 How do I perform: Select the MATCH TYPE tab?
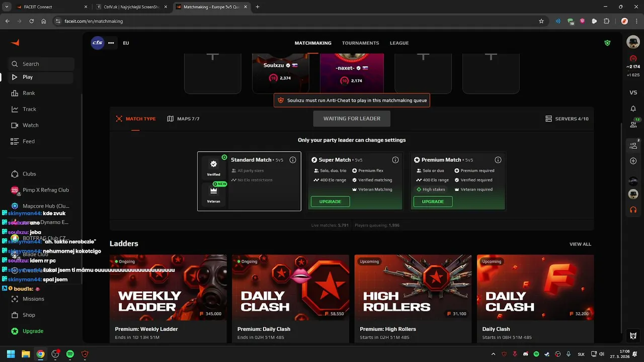coord(136,119)
